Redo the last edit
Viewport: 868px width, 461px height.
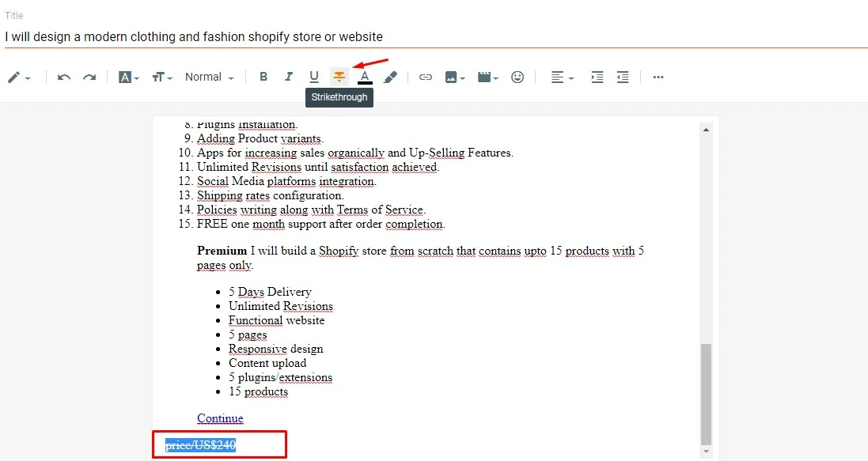(x=89, y=77)
